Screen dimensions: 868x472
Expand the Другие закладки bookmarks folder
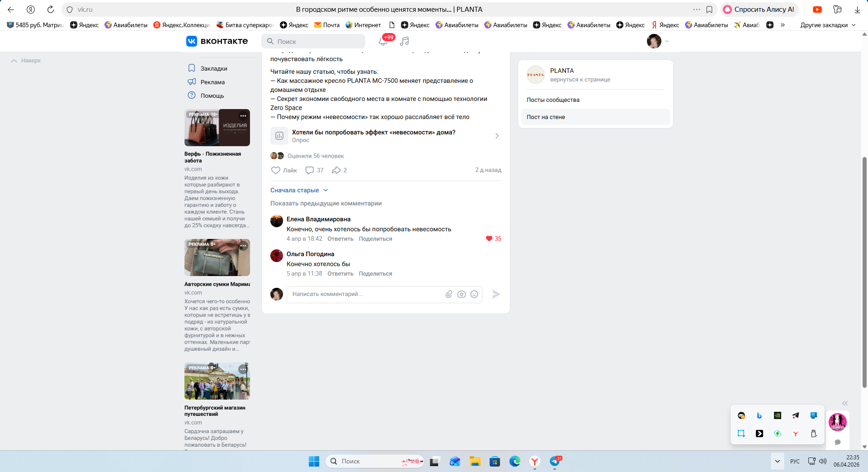827,25
